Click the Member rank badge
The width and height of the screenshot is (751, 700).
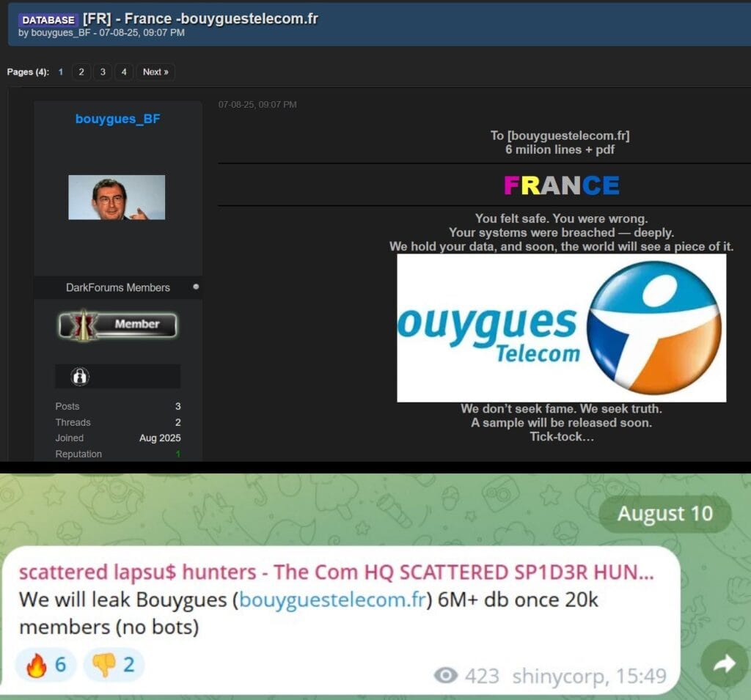(x=118, y=325)
